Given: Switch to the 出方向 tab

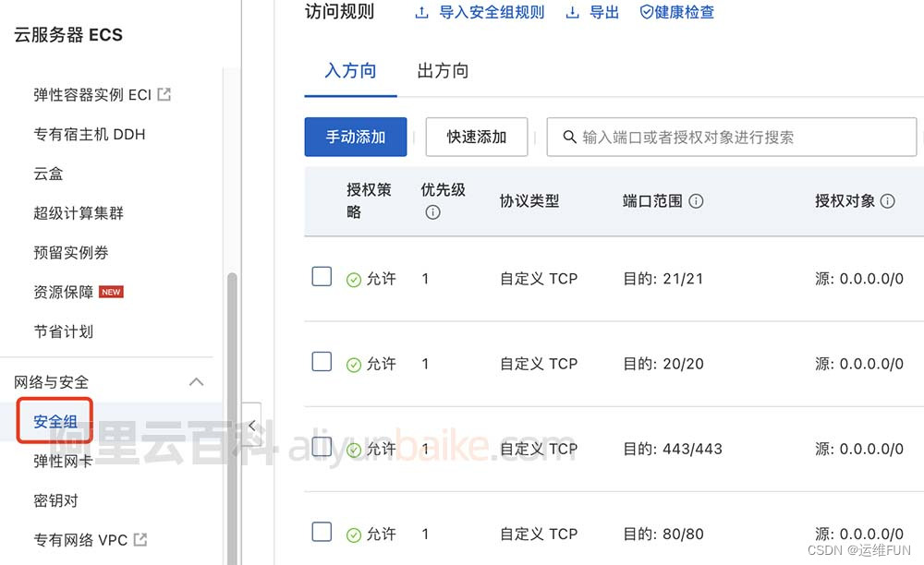Looking at the screenshot, I should (x=443, y=71).
